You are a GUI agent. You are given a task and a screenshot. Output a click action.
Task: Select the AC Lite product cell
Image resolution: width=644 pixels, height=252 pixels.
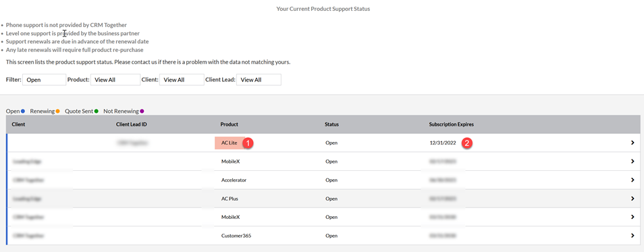click(x=229, y=143)
